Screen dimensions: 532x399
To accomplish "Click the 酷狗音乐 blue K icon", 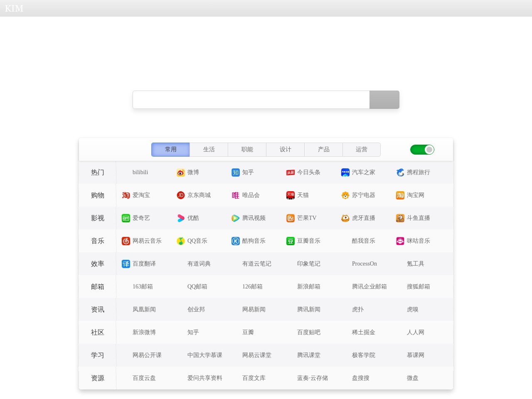I will pyautogui.click(x=236, y=241).
